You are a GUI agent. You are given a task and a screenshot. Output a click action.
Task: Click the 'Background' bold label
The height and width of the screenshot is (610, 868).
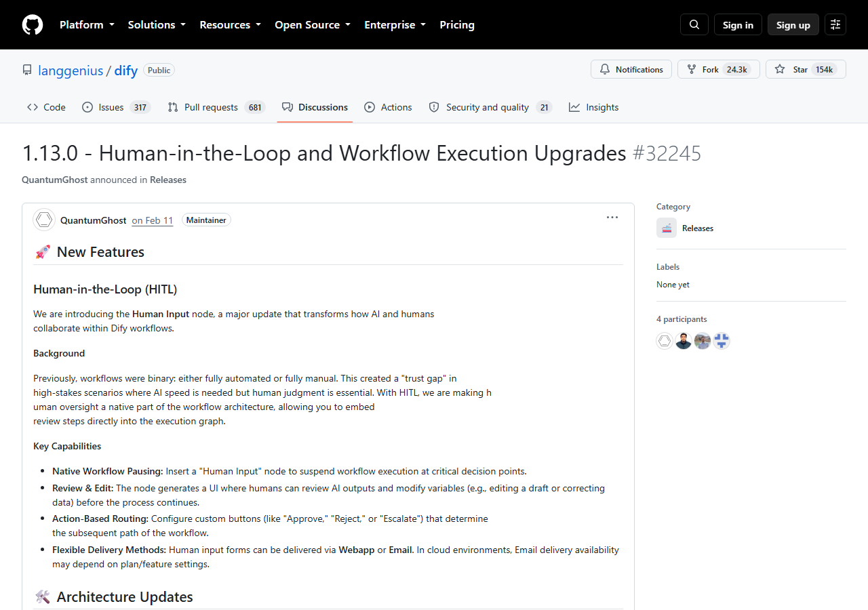point(59,353)
